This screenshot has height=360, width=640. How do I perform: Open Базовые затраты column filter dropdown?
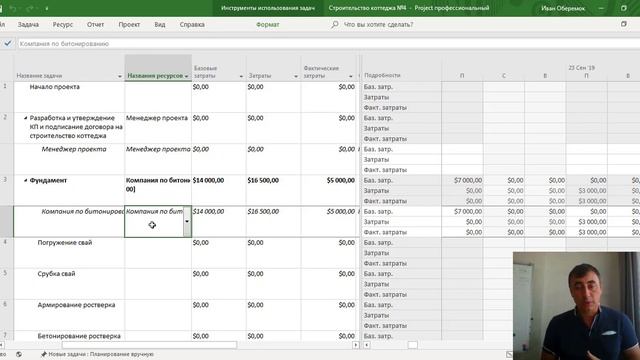click(241, 76)
